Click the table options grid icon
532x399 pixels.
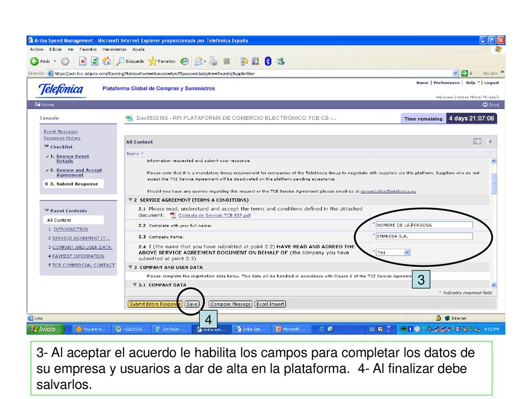pos(477,141)
